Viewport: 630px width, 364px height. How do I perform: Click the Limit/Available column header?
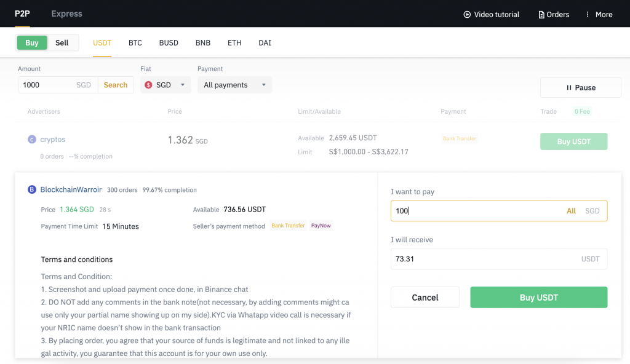pyautogui.click(x=319, y=111)
